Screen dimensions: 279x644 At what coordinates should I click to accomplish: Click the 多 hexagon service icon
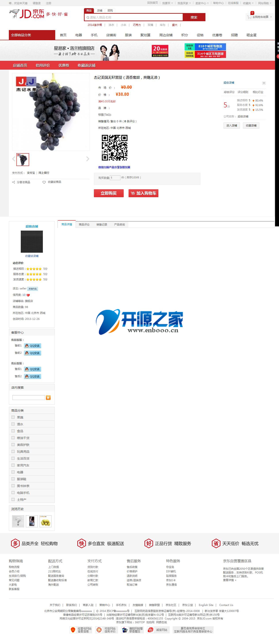click(15, 543)
